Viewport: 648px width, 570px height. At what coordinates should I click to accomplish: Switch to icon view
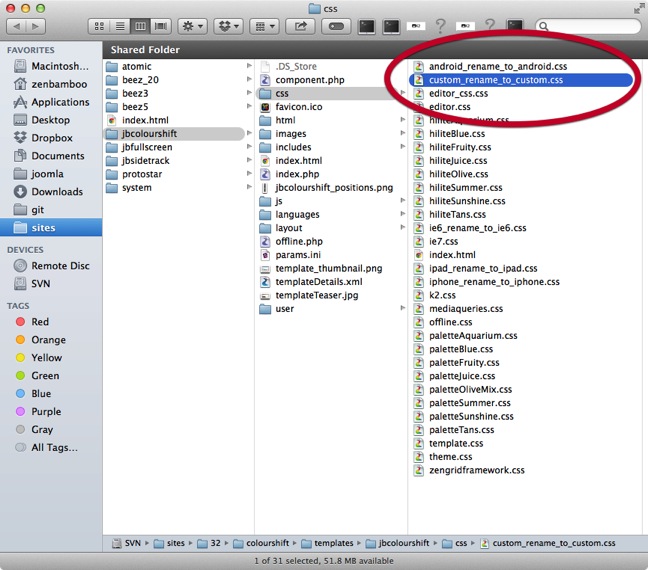point(99,26)
